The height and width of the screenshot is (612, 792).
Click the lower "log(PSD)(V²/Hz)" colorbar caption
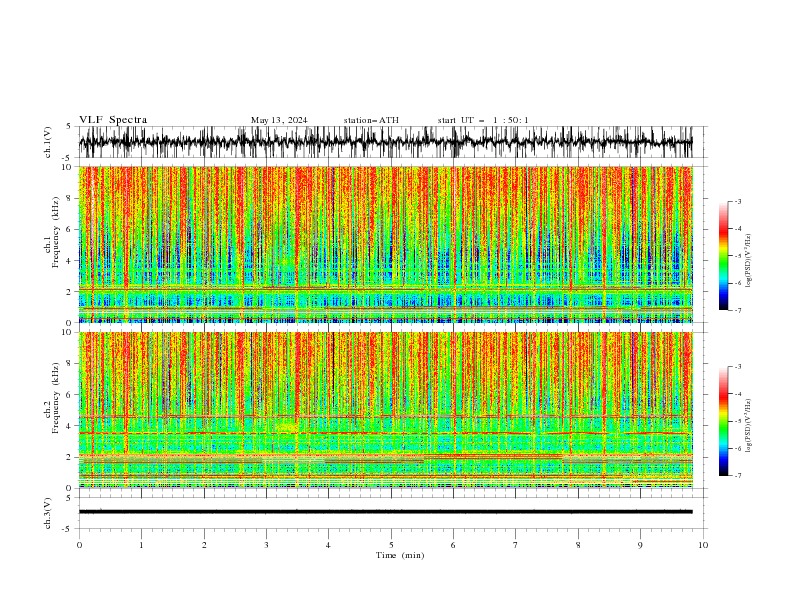click(x=749, y=425)
